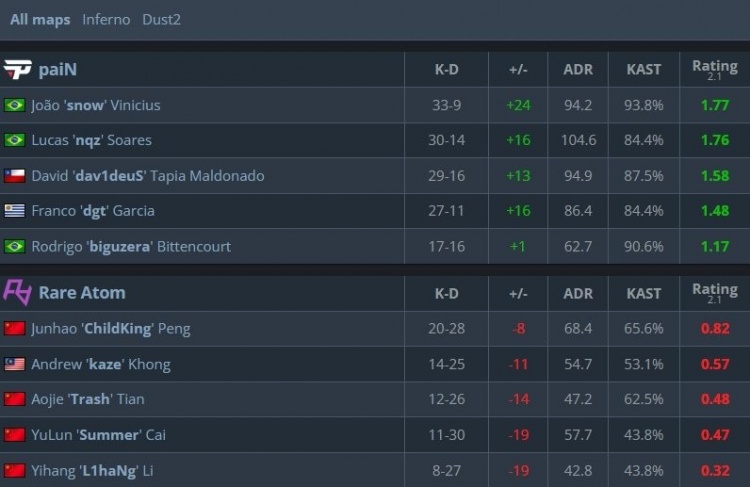This screenshot has width=750, height=487.
Task: Switch to the Dust2 map tab
Action: tap(161, 20)
